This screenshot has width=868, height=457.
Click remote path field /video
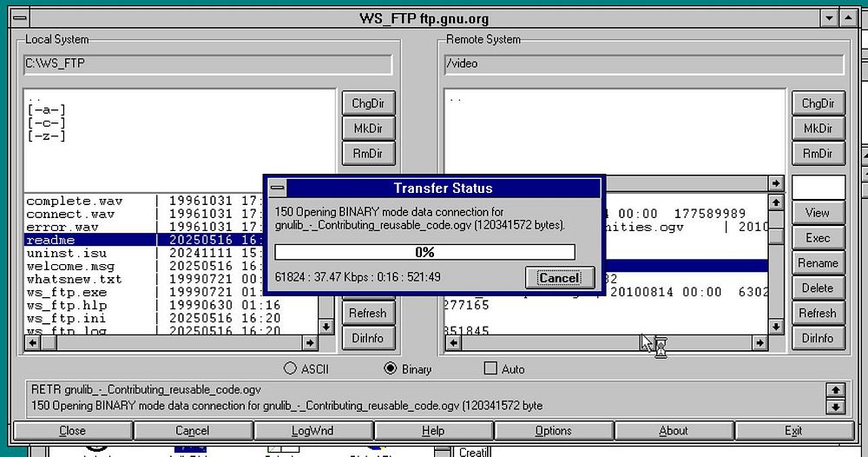click(x=644, y=63)
